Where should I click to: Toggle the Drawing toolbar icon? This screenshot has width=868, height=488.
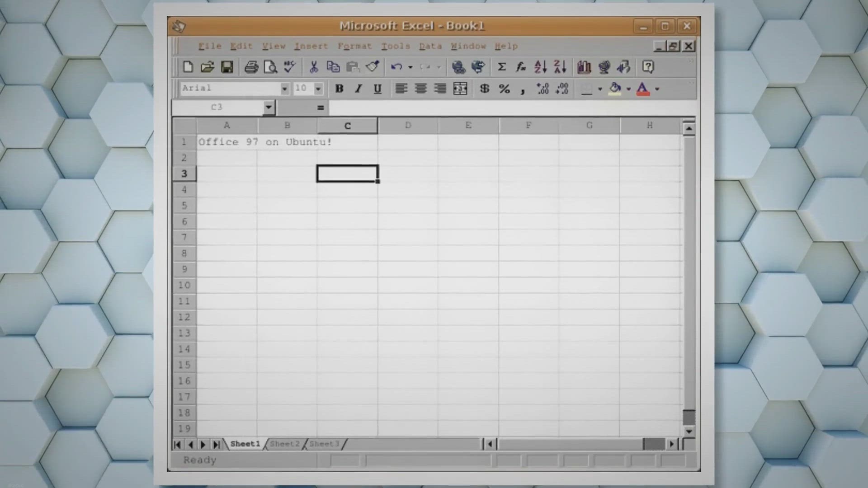point(623,67)
